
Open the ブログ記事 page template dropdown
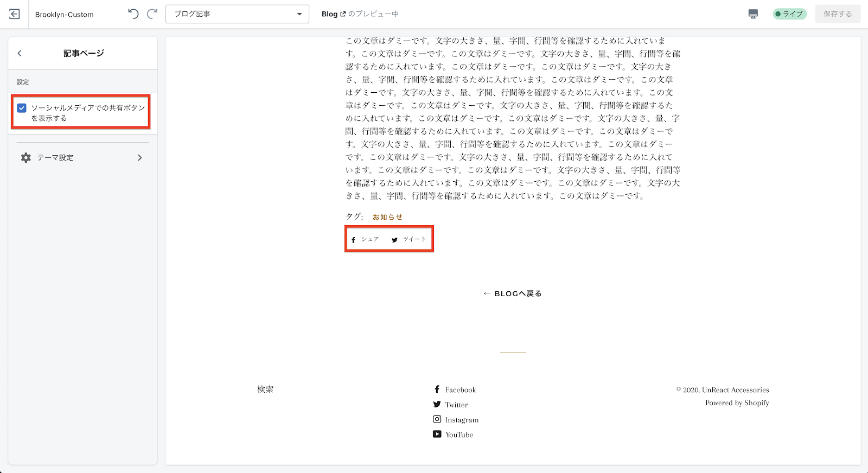pyautogui.click(x=237, y=14)
